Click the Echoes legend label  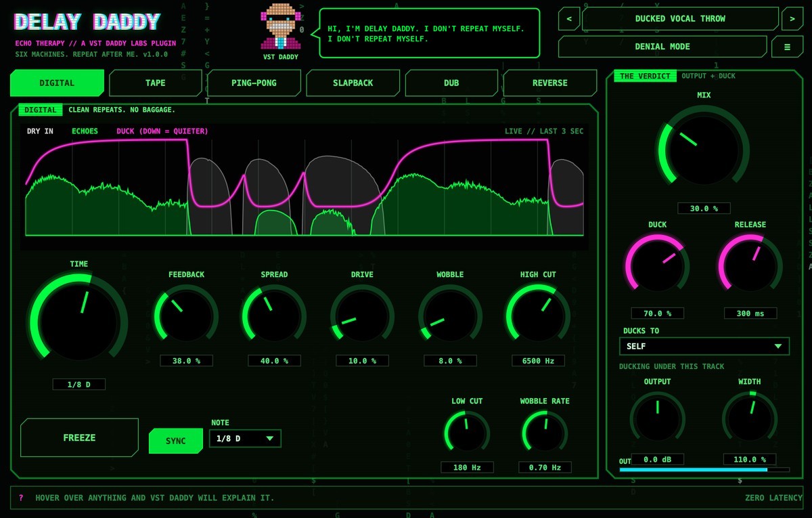click(85, 131)
